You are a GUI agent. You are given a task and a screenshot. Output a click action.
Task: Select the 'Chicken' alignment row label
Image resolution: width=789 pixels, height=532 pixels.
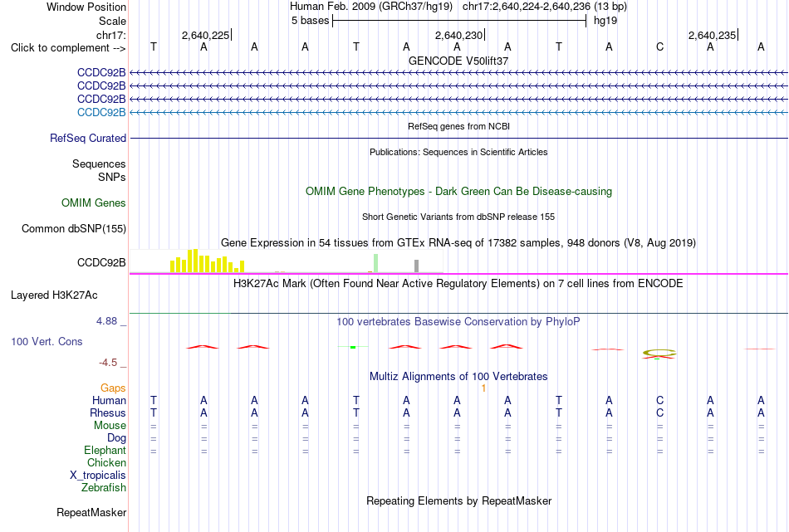click(x=106, y=462)
